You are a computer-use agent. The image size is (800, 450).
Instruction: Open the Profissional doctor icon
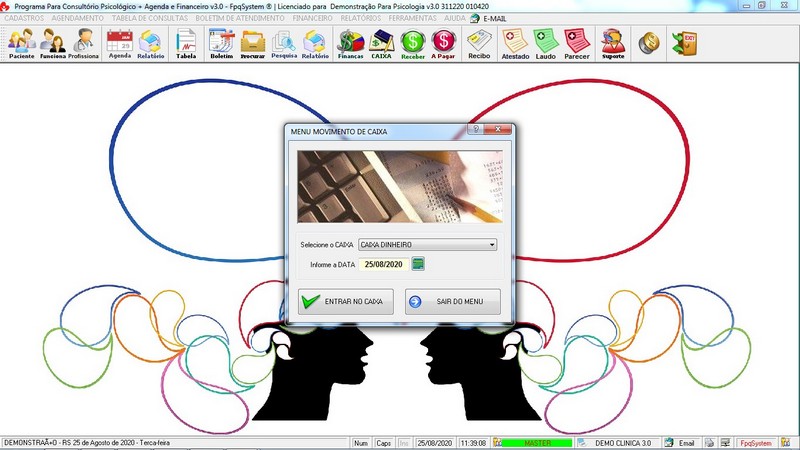83,44
